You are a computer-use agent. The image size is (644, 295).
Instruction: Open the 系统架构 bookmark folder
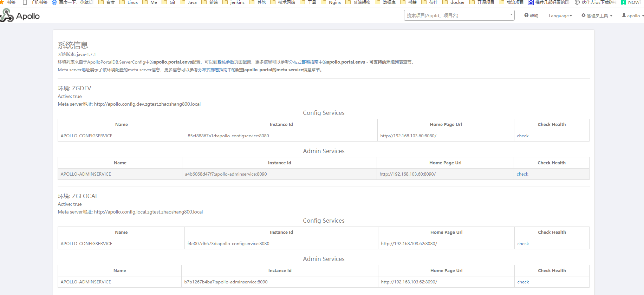point(358,2)
